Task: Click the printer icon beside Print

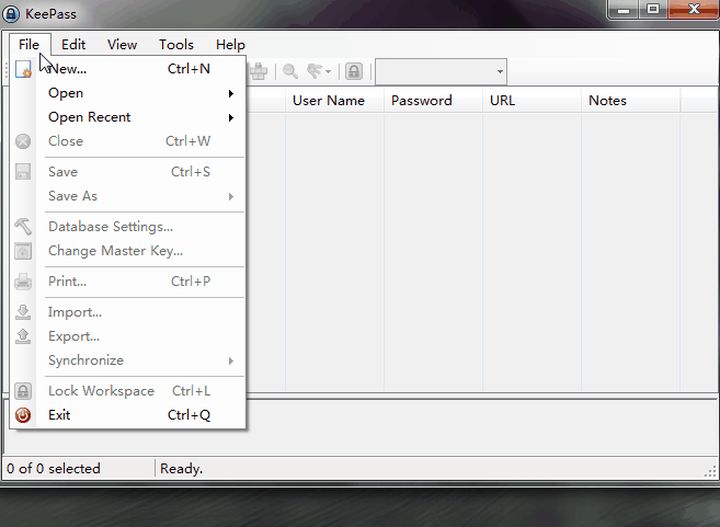Action: click(x=23, y=282)
